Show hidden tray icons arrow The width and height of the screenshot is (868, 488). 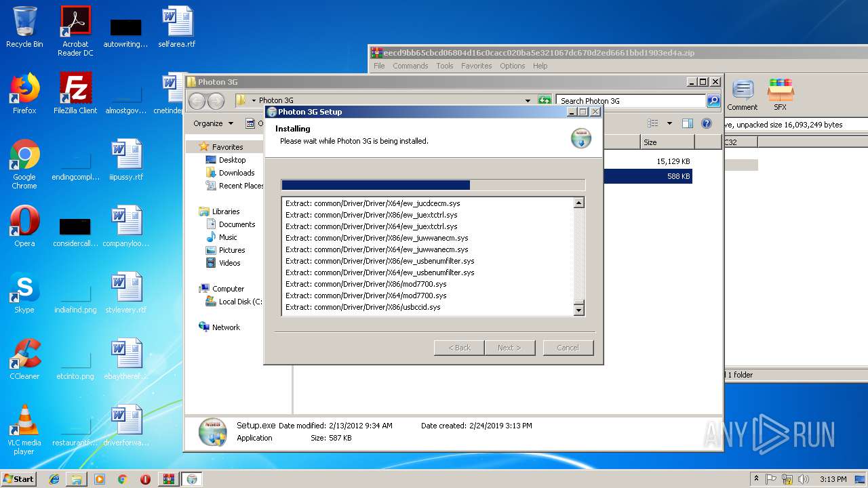tap(756, 479)
